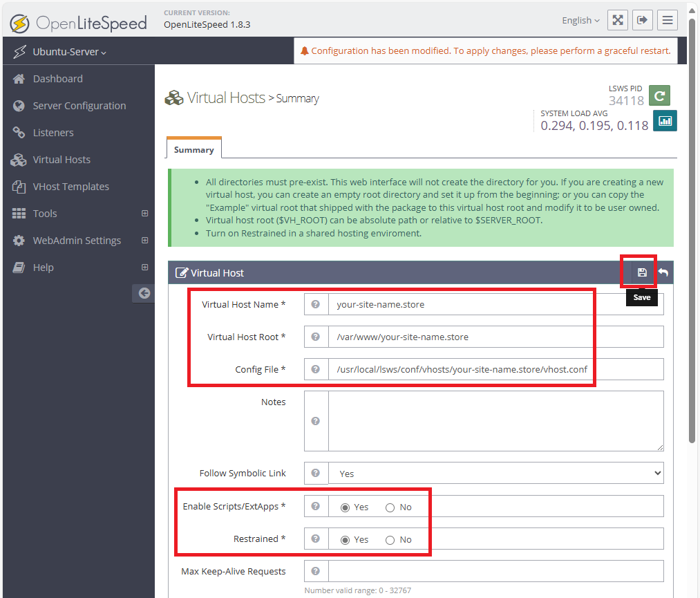This screenshot has height=598, width=700.
Task: Click the page vertical scrollbar
Action: click(x=692, y=230)
